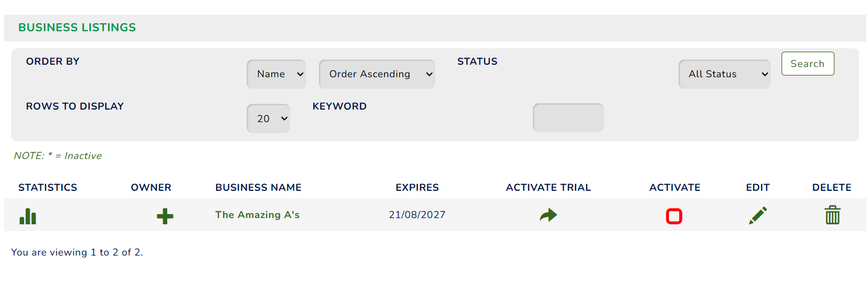Open The Amazing A's business link
Viewport: 868px width, 297px height.
point(257,215)
